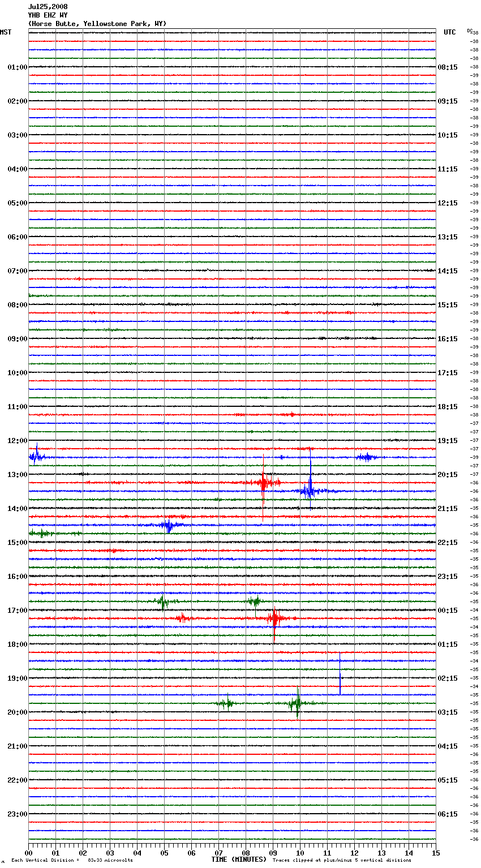Click the 22:15 UTC time label
The height and width of the screenshot is (868, 481).
(x=448, y=543)
